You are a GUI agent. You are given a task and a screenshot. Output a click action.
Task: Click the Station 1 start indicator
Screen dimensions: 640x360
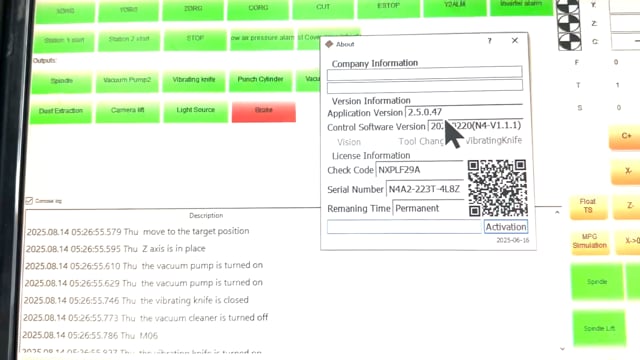(64, 41)
